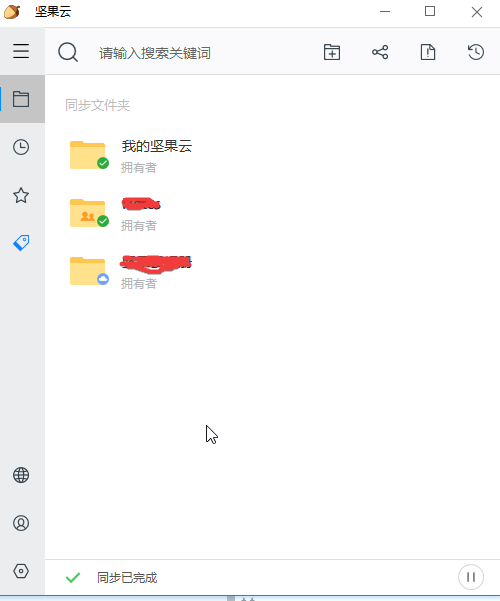Image resolution: width=500 pixels, height=601 pixels.
Task: Select the 我的坚果云 folder
Action: point(131,155)
